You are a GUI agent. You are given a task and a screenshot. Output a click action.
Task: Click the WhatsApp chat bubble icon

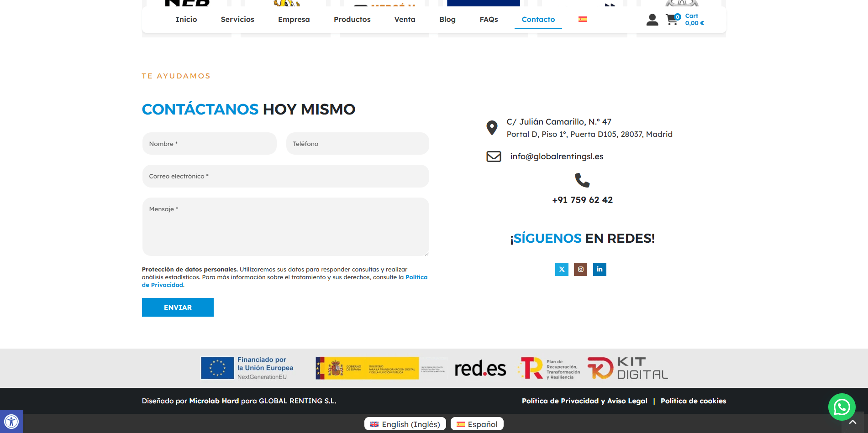tap(842, 407)
